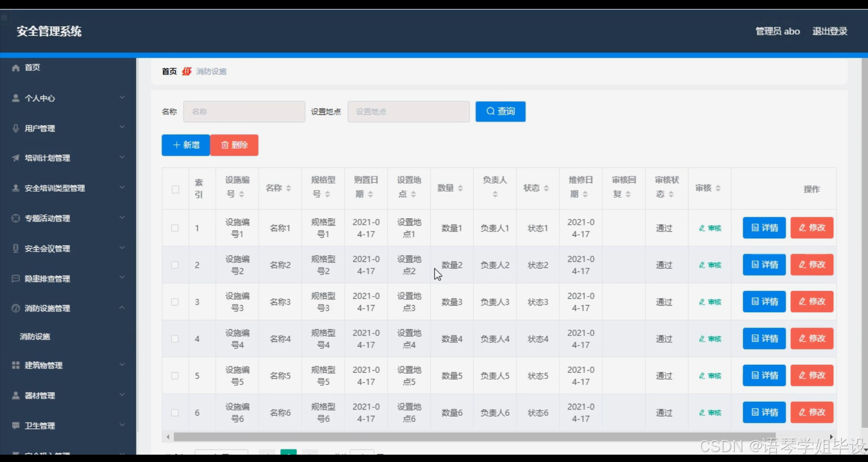The width and height of the screenshot is (868, 462).
Task: Check the checkbox for row 3
Action: pos(175,302)
